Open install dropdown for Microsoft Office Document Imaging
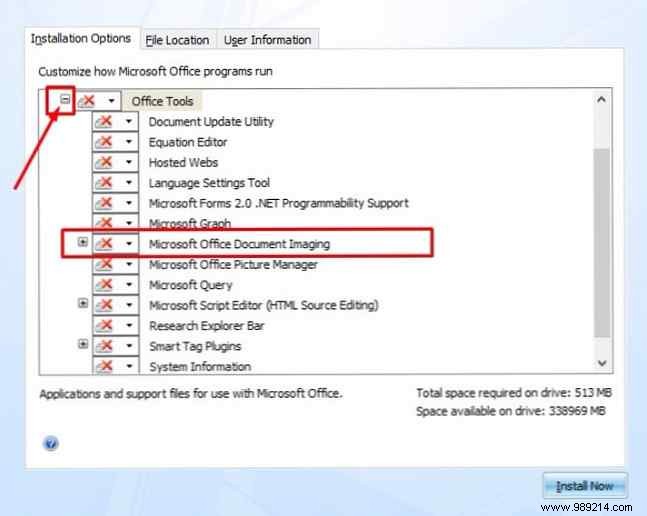This screenshot has width=647, height=516. pos(129,244)
